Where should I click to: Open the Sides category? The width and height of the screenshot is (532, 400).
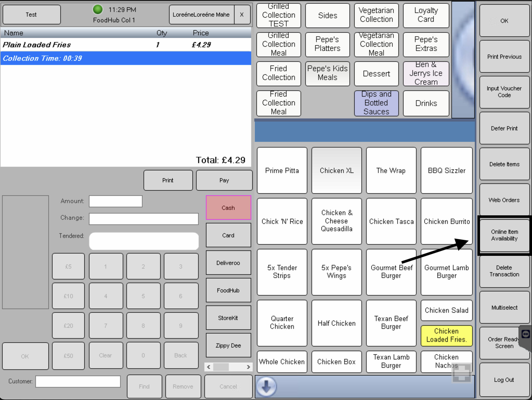point(327,15)
